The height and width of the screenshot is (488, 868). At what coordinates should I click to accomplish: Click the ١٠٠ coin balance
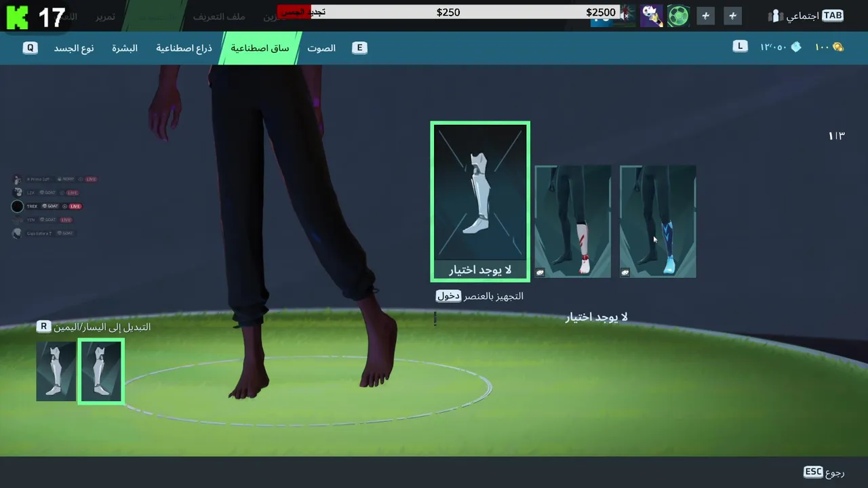[x=822, y=47]
